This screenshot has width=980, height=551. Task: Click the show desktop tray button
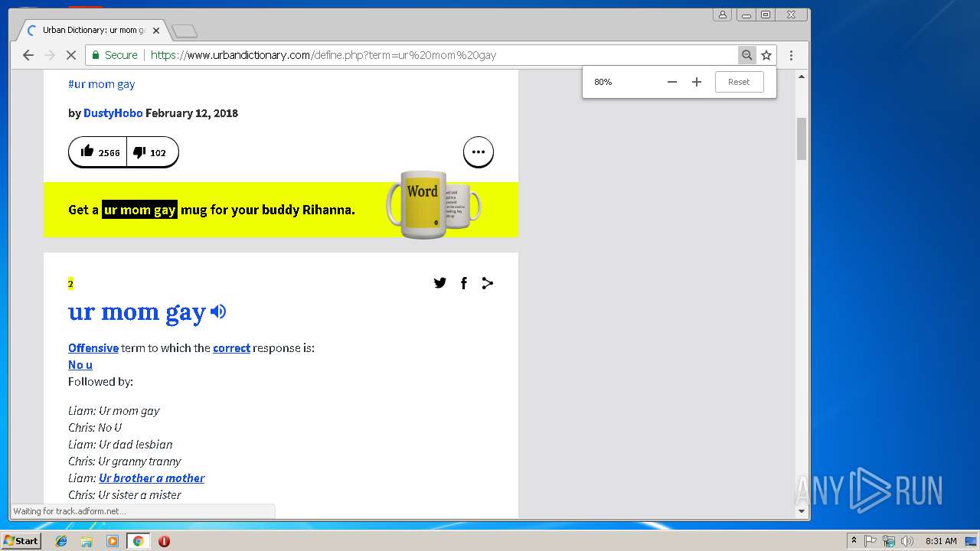tap(971, 541)
